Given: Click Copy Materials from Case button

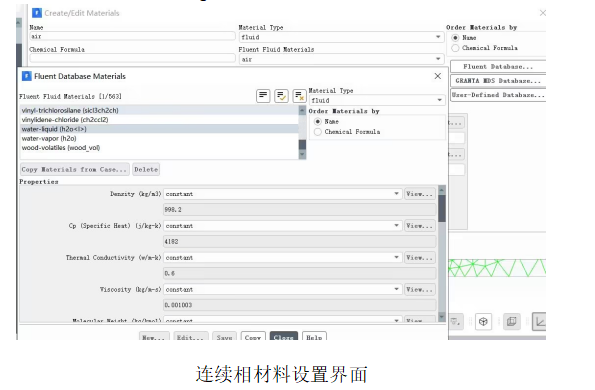Looking at the screenshot, I should pos(74,170).
